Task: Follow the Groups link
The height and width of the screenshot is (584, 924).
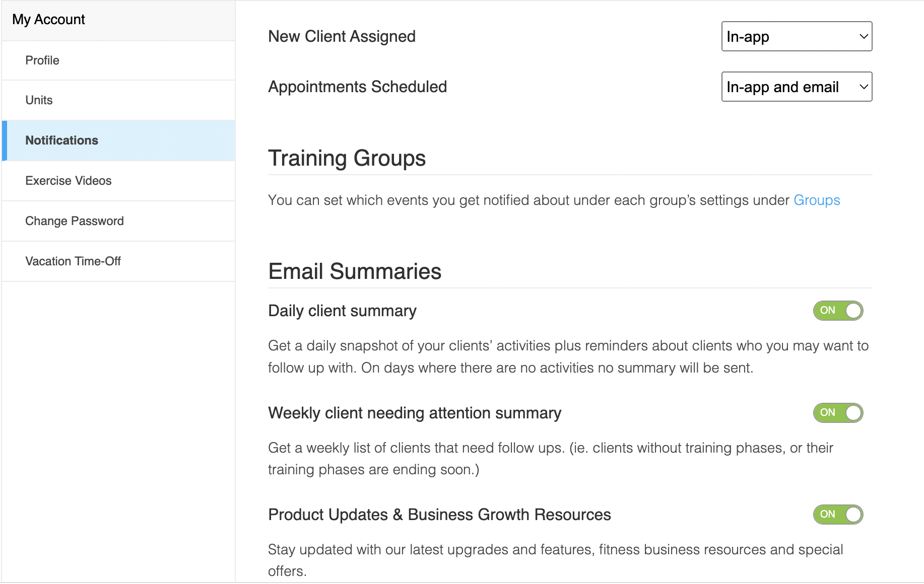Action: coord(817,200)
